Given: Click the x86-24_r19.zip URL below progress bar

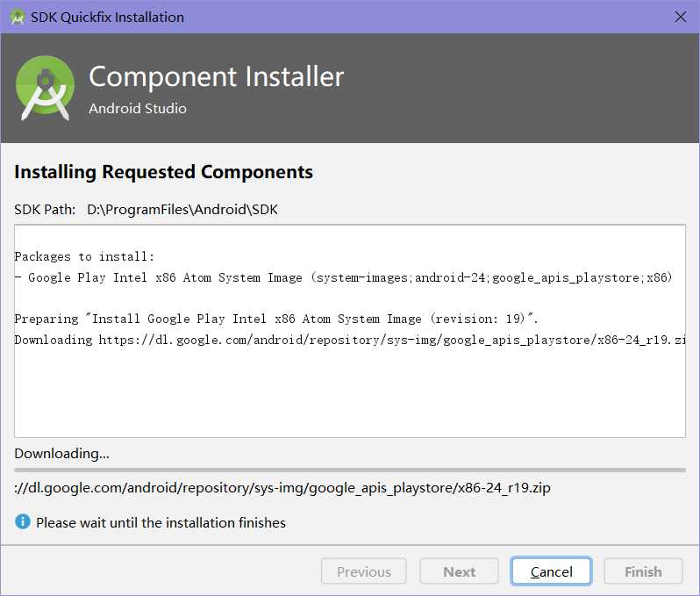Looking at the screenshot, I should click(x=282, y=487).
